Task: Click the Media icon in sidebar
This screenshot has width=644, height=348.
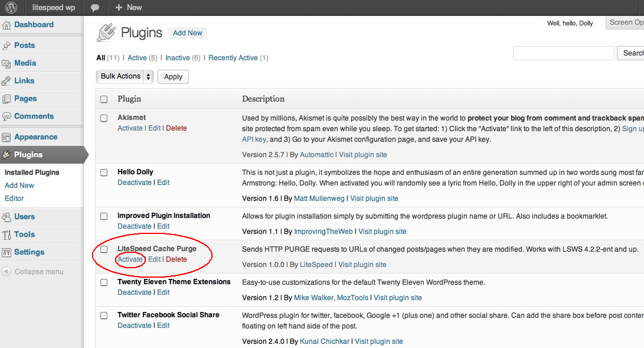Action: pos(6,63)
